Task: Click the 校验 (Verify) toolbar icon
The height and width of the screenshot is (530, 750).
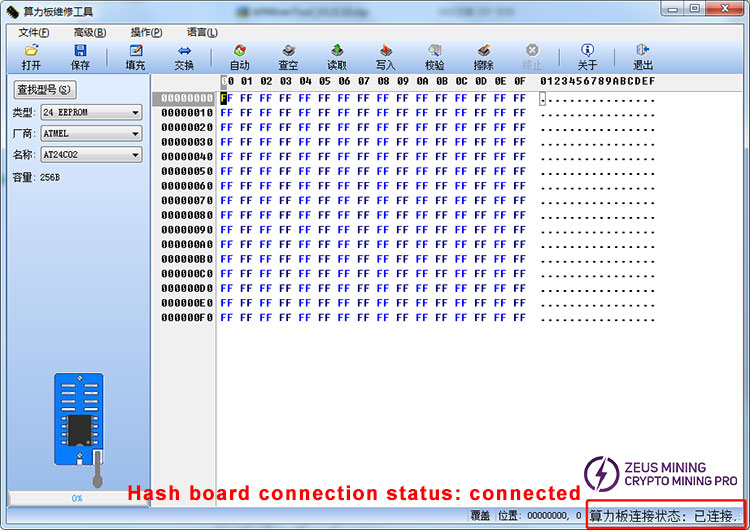Action: point(435,51)
